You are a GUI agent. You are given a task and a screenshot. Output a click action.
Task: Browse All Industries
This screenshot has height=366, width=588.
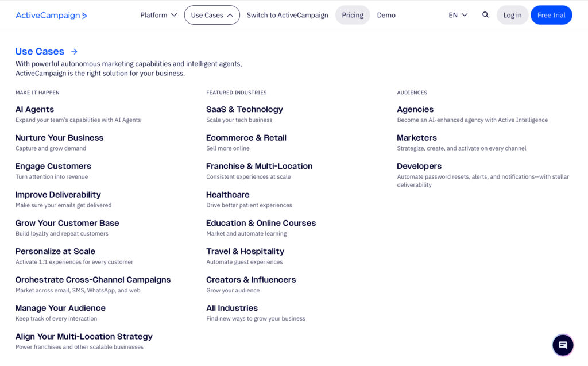[x=231, y=308]
